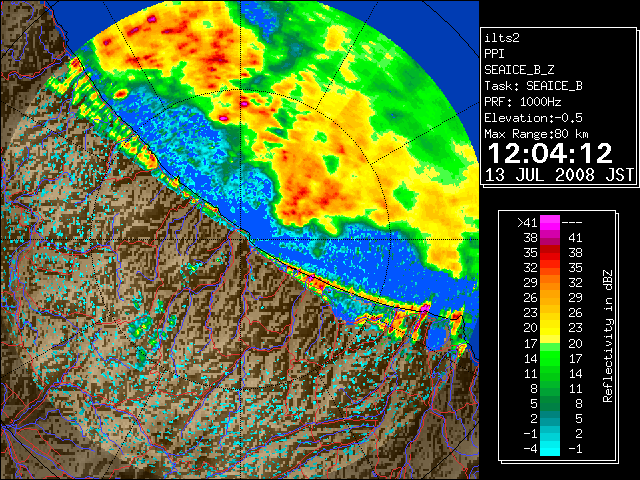Pick the dark teal 2–5 dBZ legend band
This screenshot has width=640, height=480.
click(550, 418)
